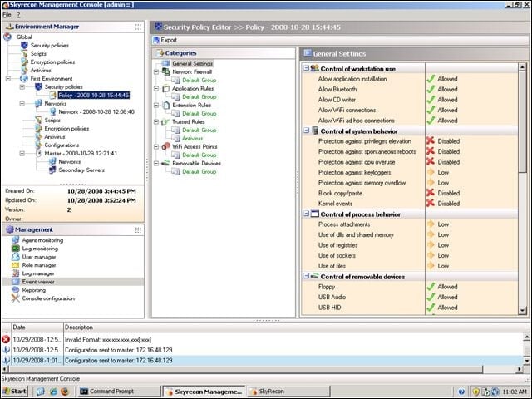Open the Windows Start button
This screenshot has width=532, height=399.
point(15,392)
